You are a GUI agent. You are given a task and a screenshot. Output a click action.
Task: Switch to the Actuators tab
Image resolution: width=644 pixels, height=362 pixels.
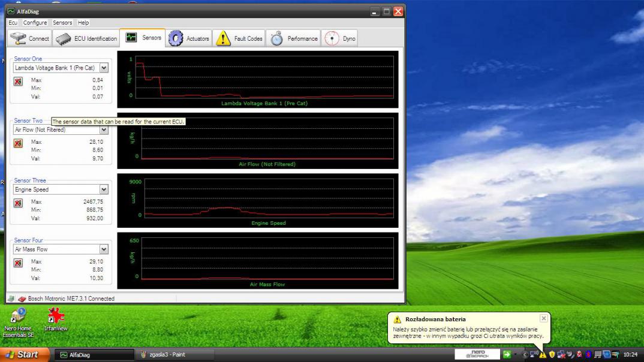(x=189, y=38)
